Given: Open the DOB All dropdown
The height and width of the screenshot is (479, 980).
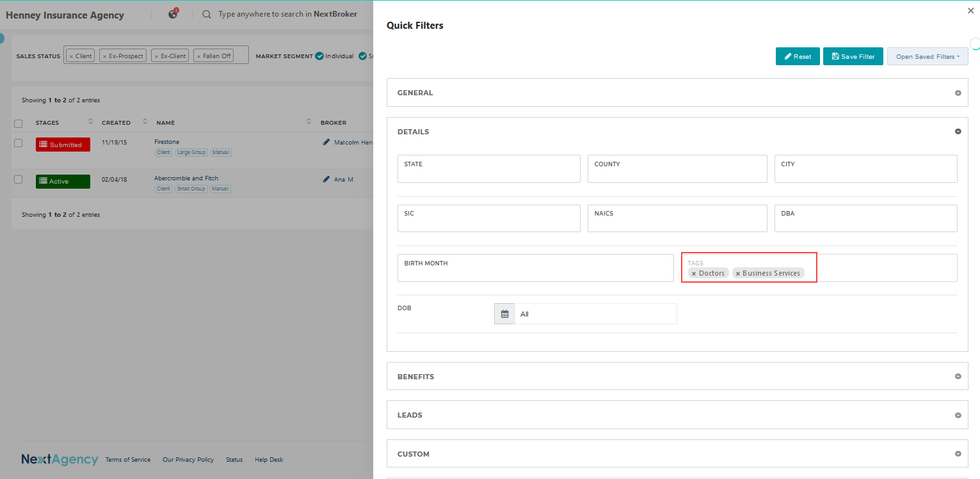Looking at the screenshot, I should tap(595, 314).
